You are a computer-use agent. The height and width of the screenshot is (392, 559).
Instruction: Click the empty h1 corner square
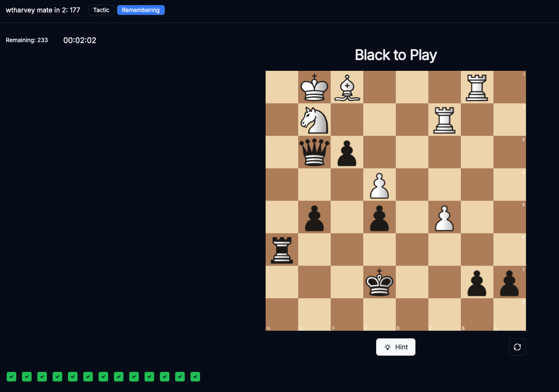pyautogui.click(x=282, y=87)
